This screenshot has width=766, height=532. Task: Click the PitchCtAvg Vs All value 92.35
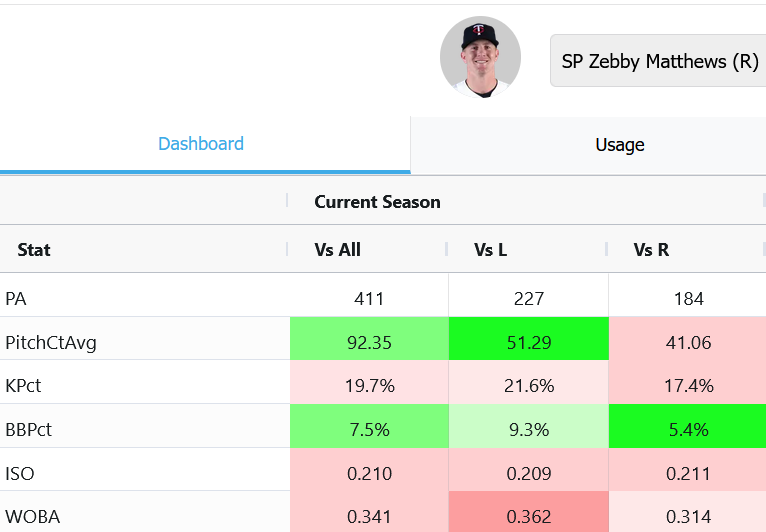[369, 343]
